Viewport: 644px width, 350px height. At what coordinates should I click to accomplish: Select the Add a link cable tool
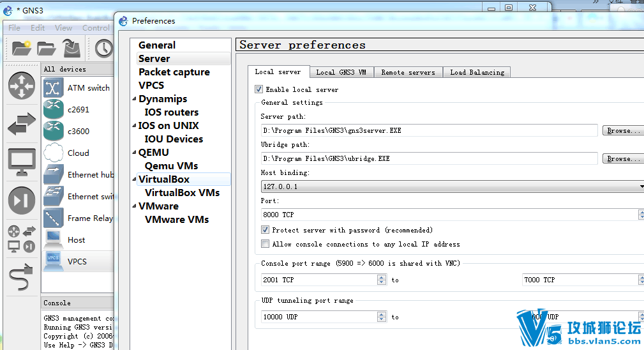(21, 277)
